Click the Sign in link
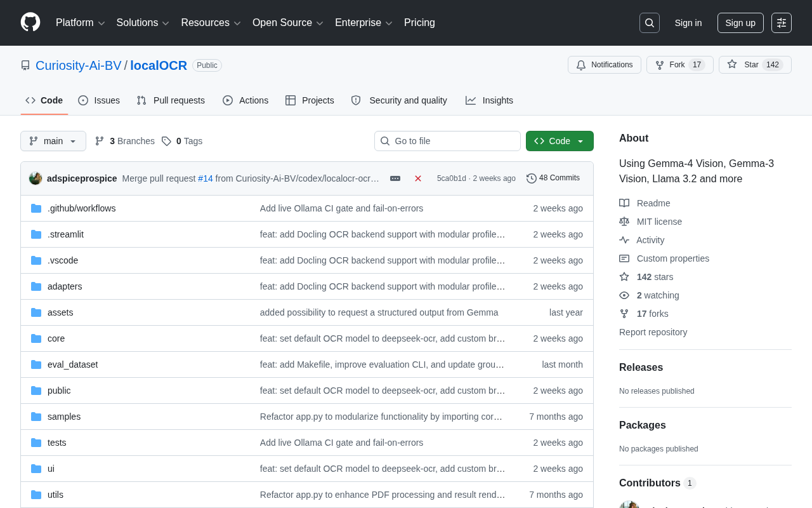The width and height of the screenshot is (812, 508). (x=688, y=23)
